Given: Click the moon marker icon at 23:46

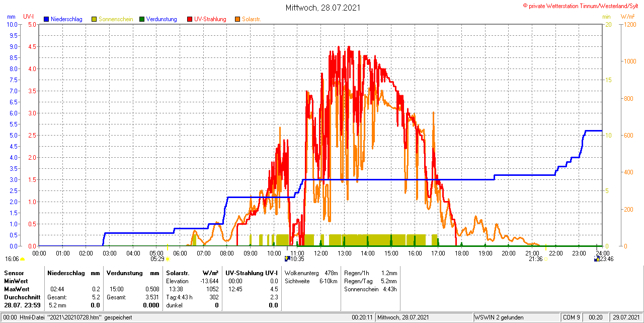Looking at the screenshot, I should [597, 259].
